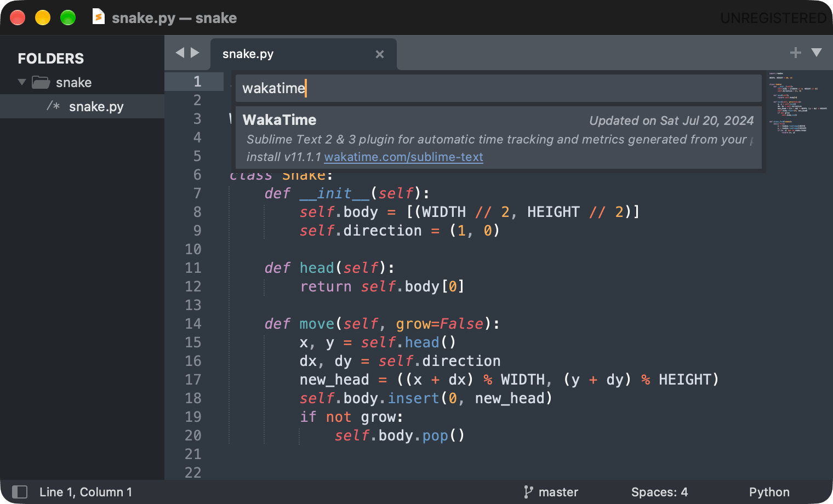Select the snake.py editor tab
The image size is (833, 504).
pyautogui.click(x=303, y=54)
